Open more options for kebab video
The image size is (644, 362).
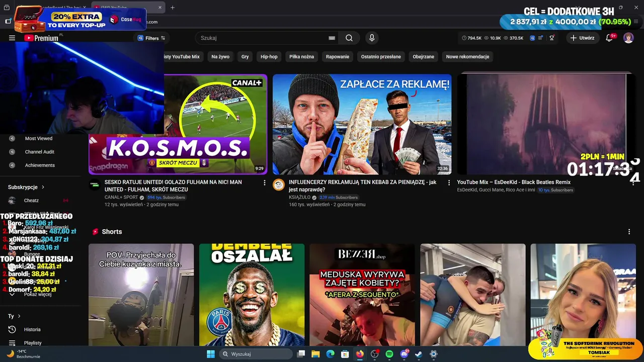click(x=449, y=183)
